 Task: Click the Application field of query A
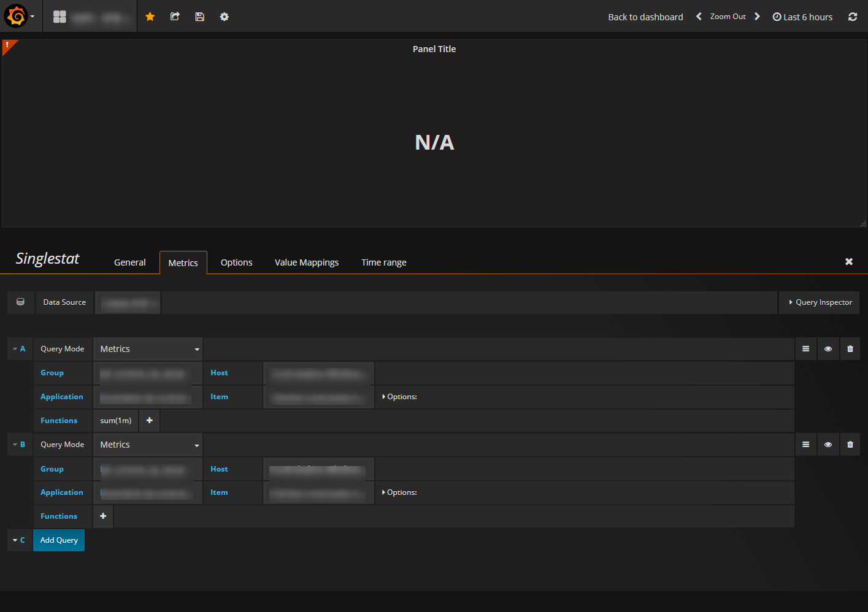point(148,397)
